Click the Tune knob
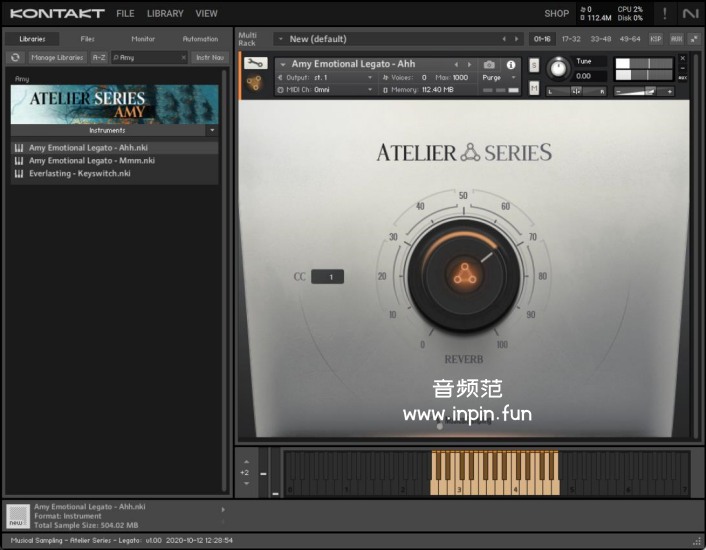This screenshot has width=706, height=550. coord(558,68)
